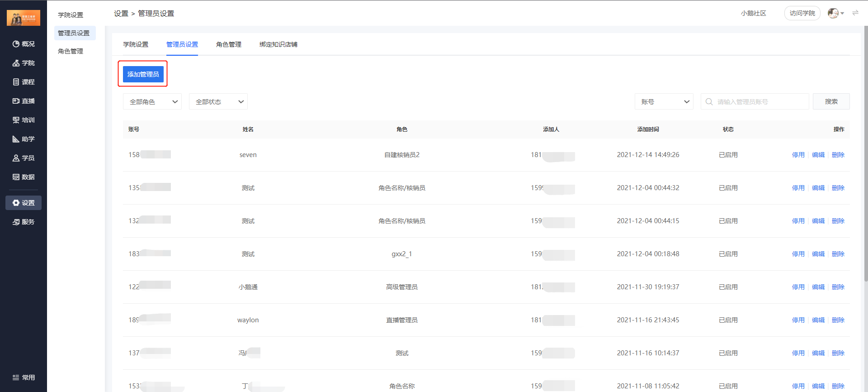Expand the 全部角色 role filter dropdown
Screen dimensions: 868x392
tap(152, 101)
